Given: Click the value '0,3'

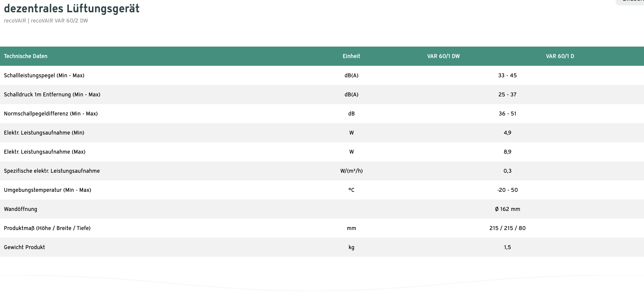Looking at the screenshot, I should pyautogui.click(x=507, y=171).
